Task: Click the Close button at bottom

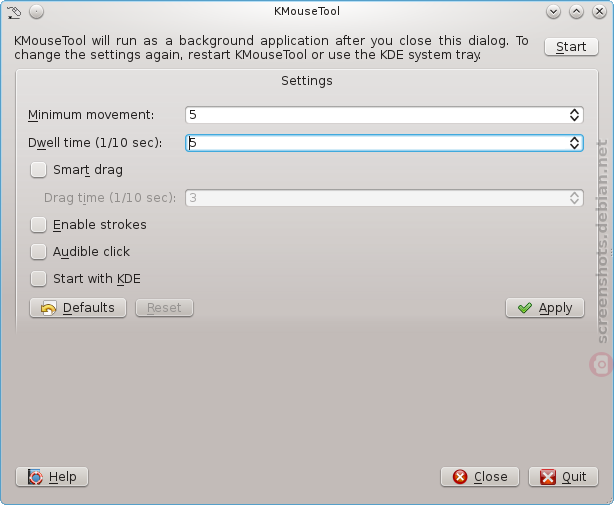Action: pos(480,477)
